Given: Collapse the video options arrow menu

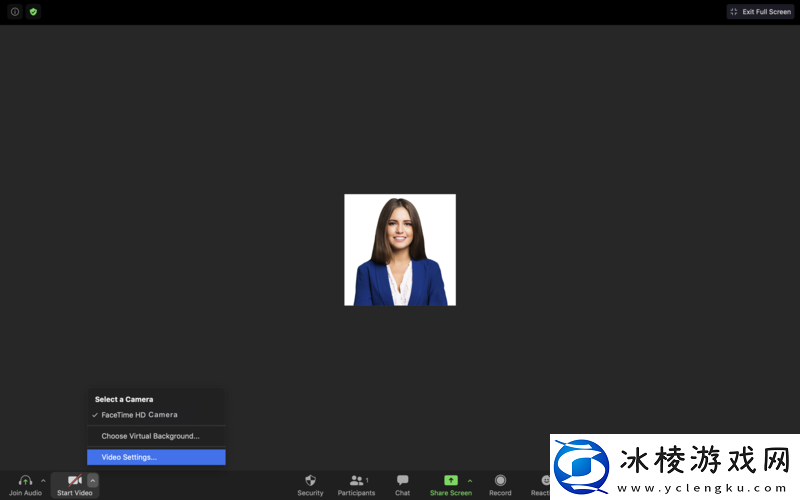Looking at the screenshot, I should (x=92, y=481).
